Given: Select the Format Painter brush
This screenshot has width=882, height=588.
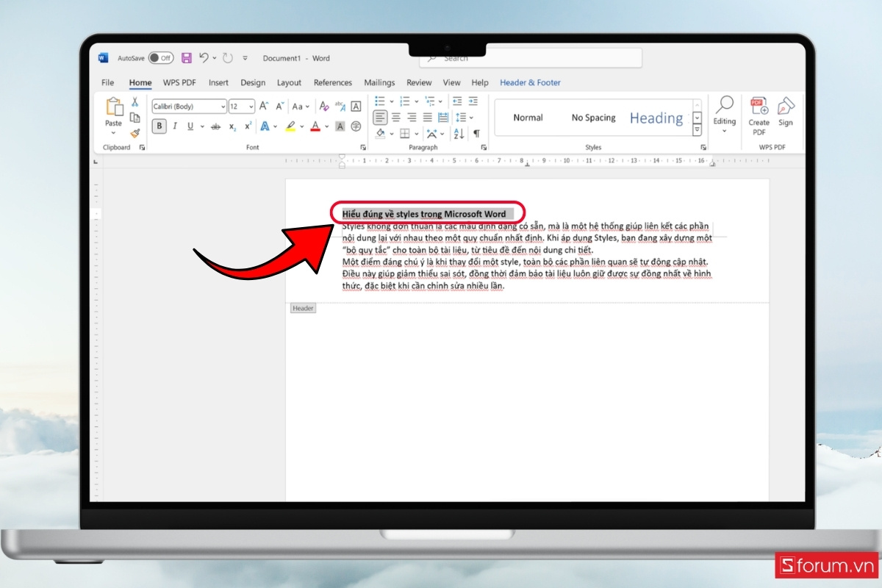Looking at the screenshot, I should point(135,133).
